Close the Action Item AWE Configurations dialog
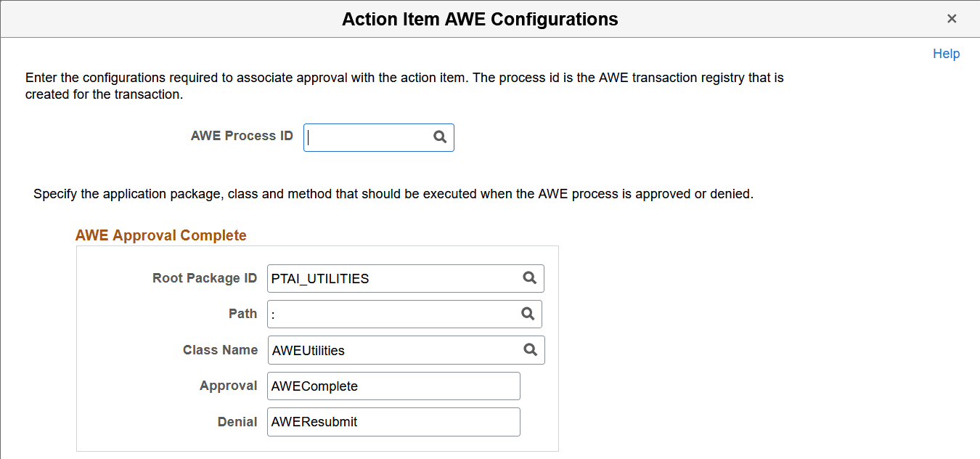The width and height of the screenshot is (980, 459). click(952, 18)
